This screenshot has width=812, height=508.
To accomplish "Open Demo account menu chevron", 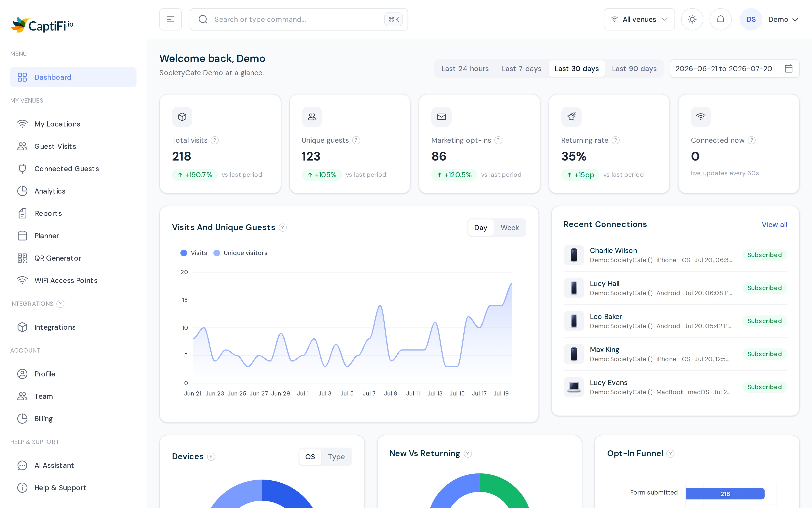I will 795,20.
